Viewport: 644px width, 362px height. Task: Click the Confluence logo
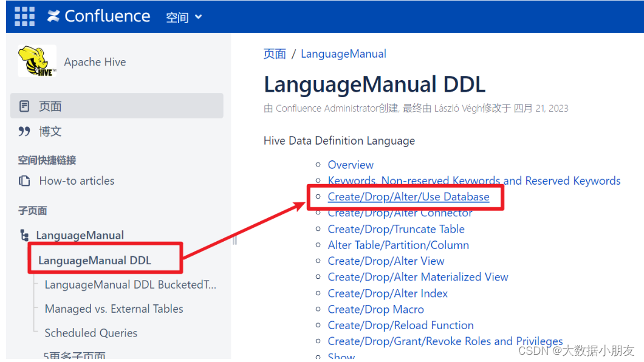click(x=98, y=16)
